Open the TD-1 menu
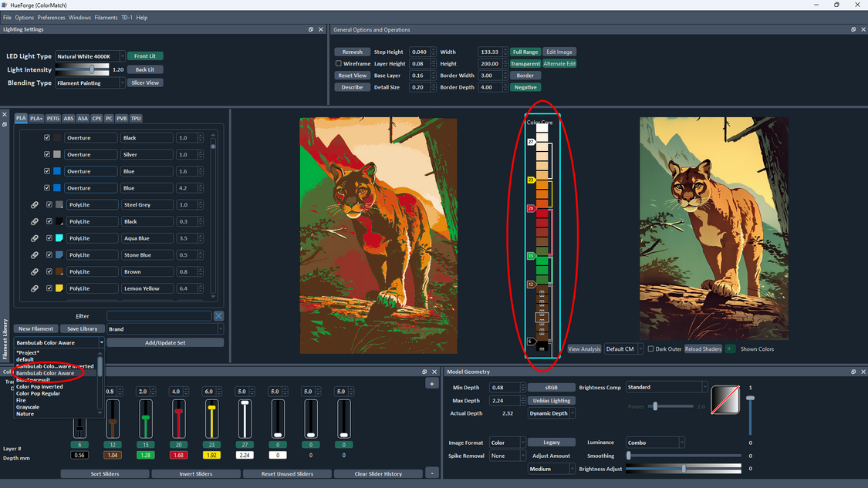This screenshot has height=488, width=868. (127, 17)
